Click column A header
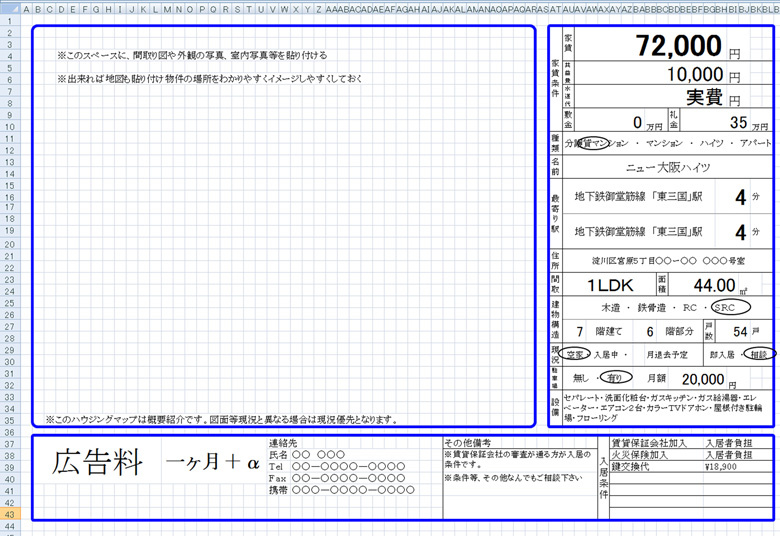Viewport: 780px width, 536px height. (x=27, y=10)
